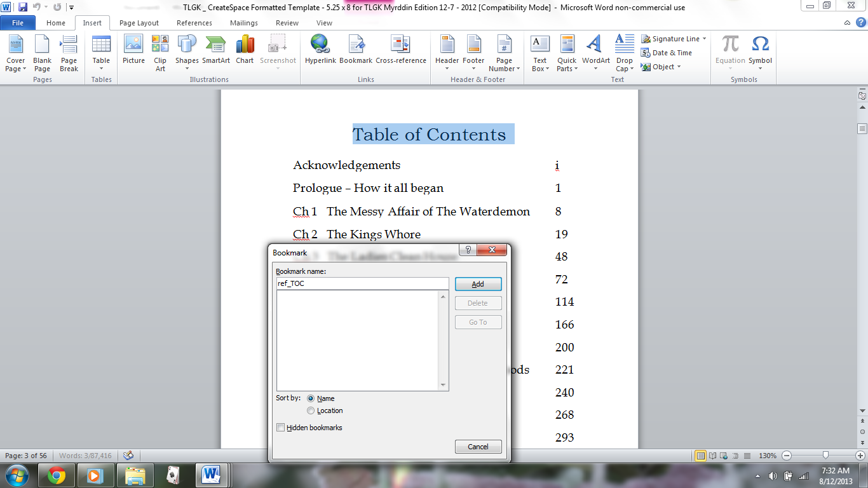The height and width of the screenshot is (488, 868).
Task: Expand the Shapes dropdown
Action: pos(187,53)
